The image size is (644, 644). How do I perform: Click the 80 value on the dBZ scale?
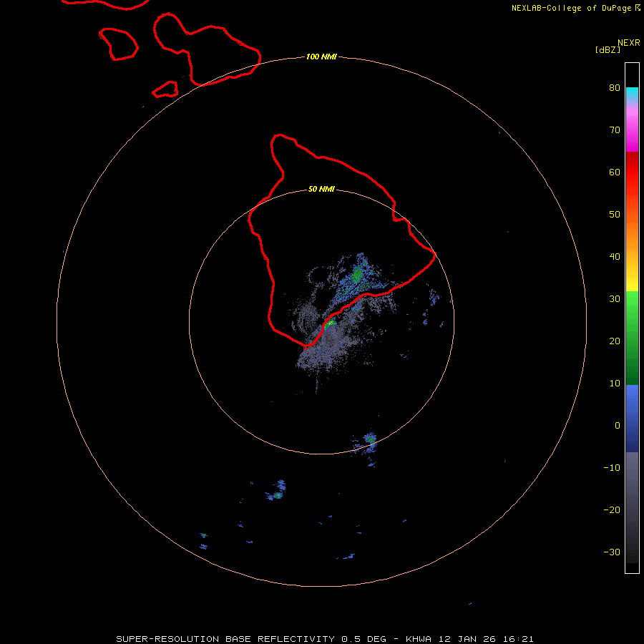[615, 88]
